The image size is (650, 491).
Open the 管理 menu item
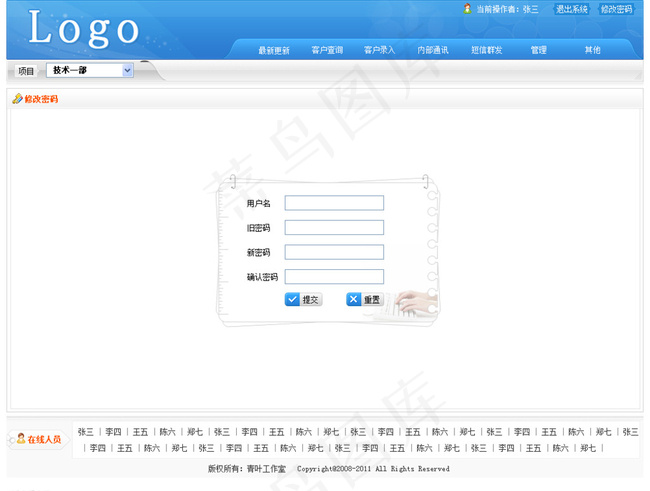tap(538, 50)
